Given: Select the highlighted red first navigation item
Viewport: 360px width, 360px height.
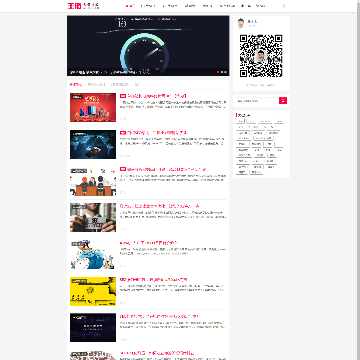Looking at the screenshot, I should [130, 6].
